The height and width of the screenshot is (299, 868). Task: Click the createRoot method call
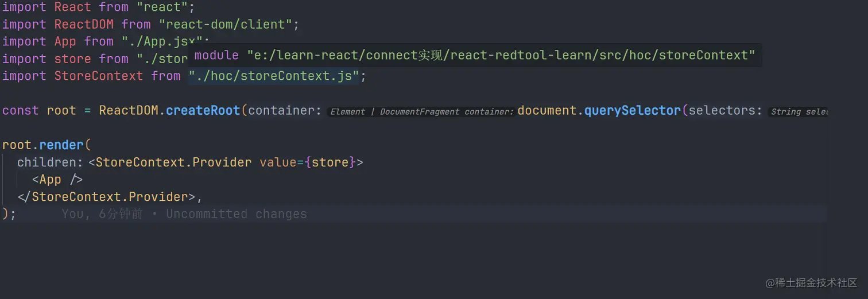click(x=203, y=111)
